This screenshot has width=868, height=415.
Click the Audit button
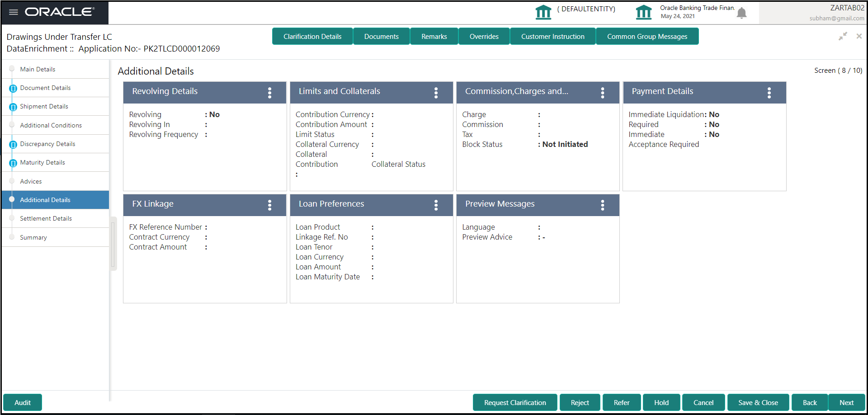(23, 402)
